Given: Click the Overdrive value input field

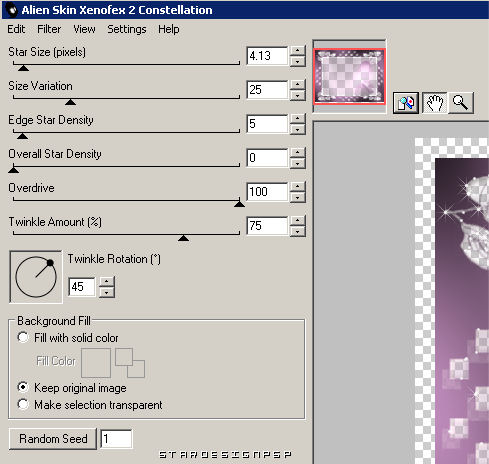Looking at the screenshot, I should [267, 192].
